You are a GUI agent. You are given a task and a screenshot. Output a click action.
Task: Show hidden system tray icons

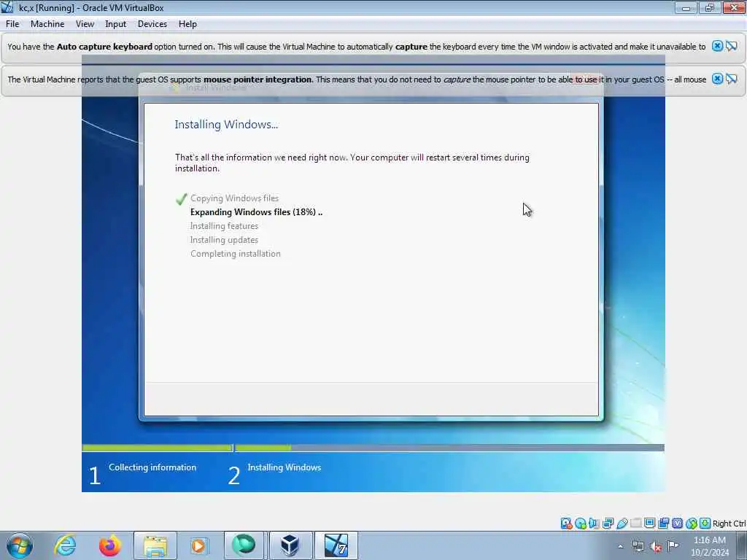pyautogui.click(x=620, y=546)
